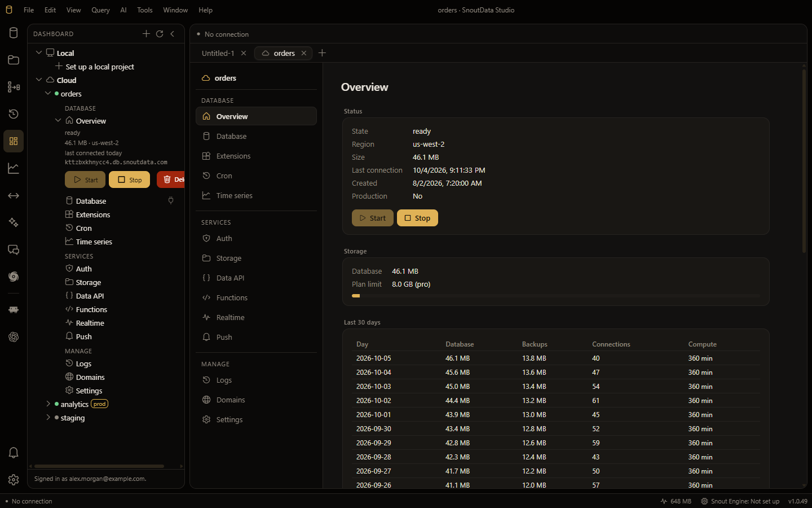The height and width of the screenshot is (508, 812).
Task: Close the orders tab
Action: pyautogui.click(x=304, y=53)
